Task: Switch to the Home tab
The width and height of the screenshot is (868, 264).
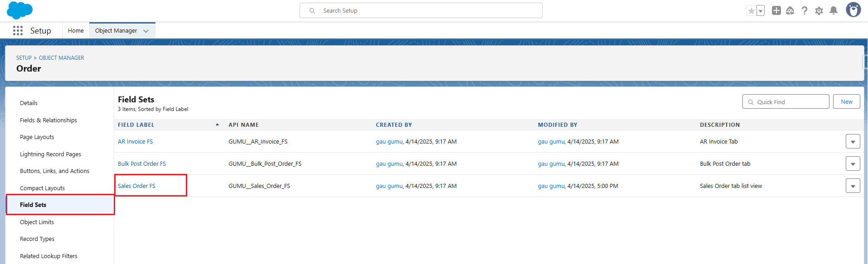Action: point(76,31)
